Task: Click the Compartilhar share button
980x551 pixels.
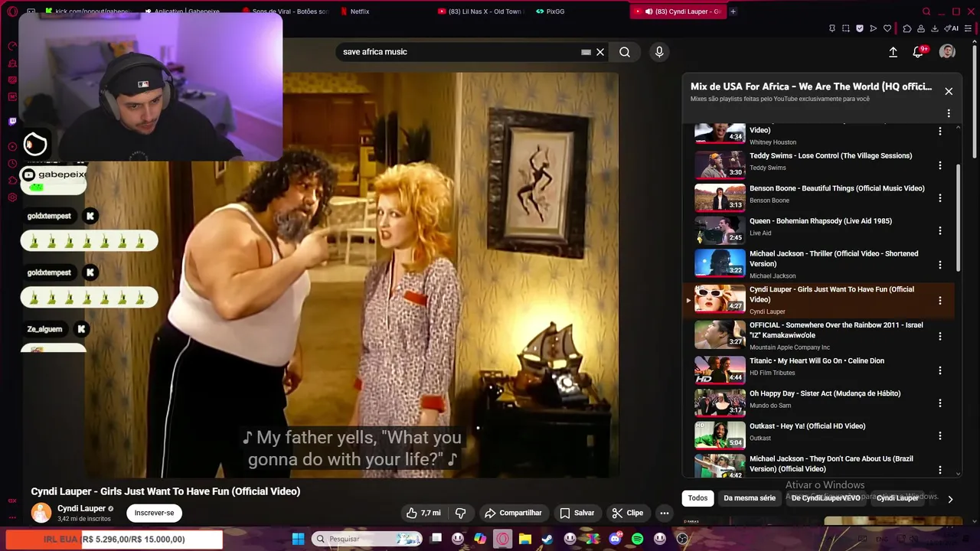Action: 513,513
